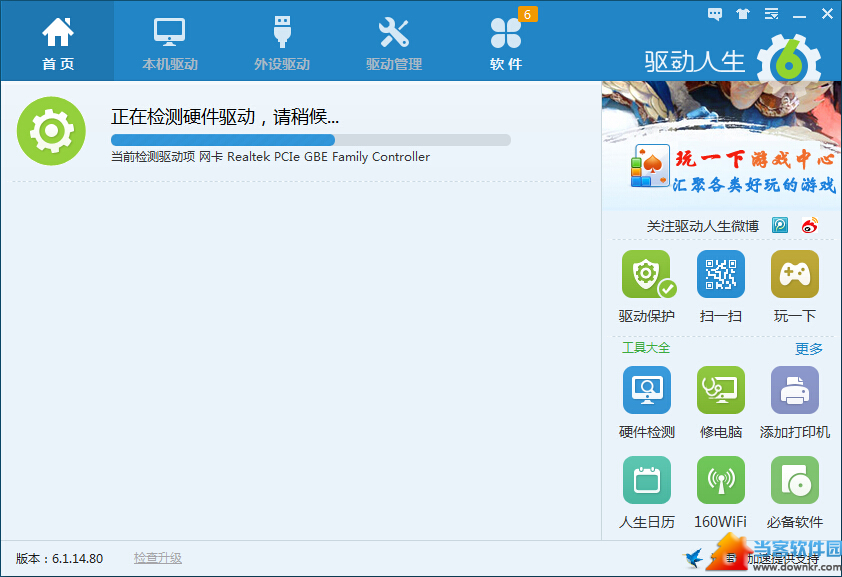Click the 添加打印机 add printer icon
The image size is (842, 577).
click(x=794, y=391)
